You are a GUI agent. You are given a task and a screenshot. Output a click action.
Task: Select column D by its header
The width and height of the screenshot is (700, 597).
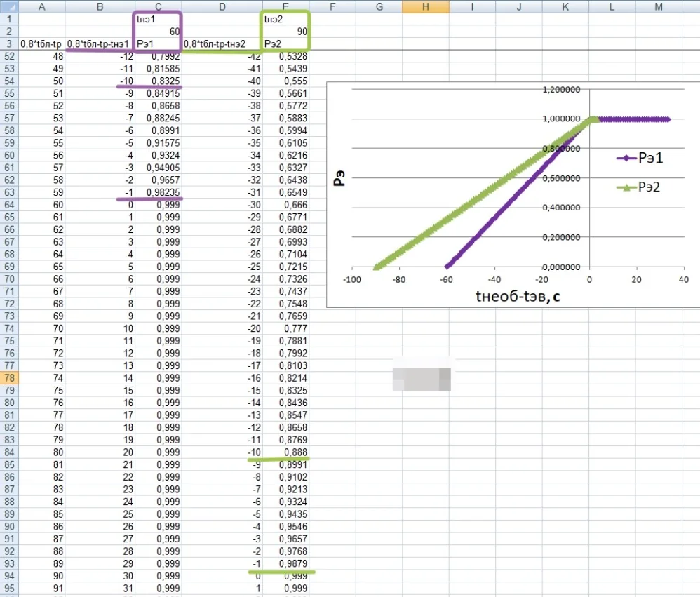coord(222,6)
